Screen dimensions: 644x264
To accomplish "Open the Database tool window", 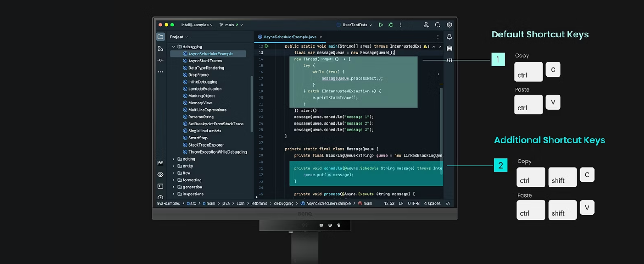I will tap(449, 48).
